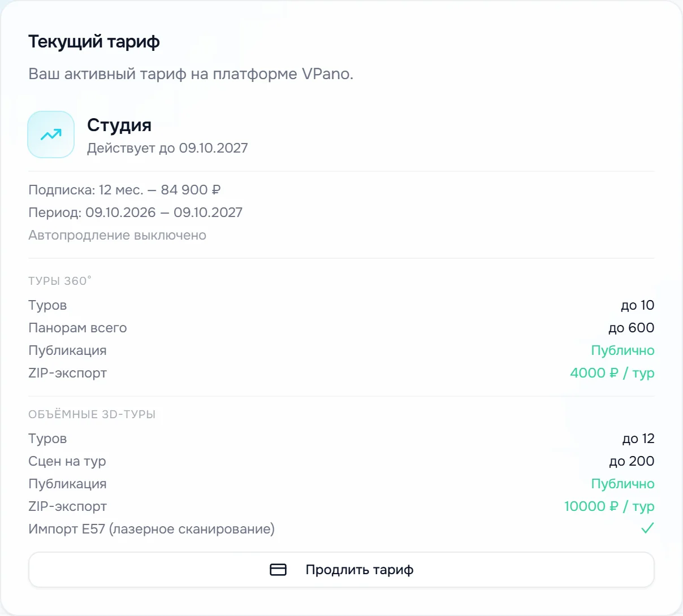Click the Сцен на тур до 200 value
The image size is (683, 616).
coord(632,461)
